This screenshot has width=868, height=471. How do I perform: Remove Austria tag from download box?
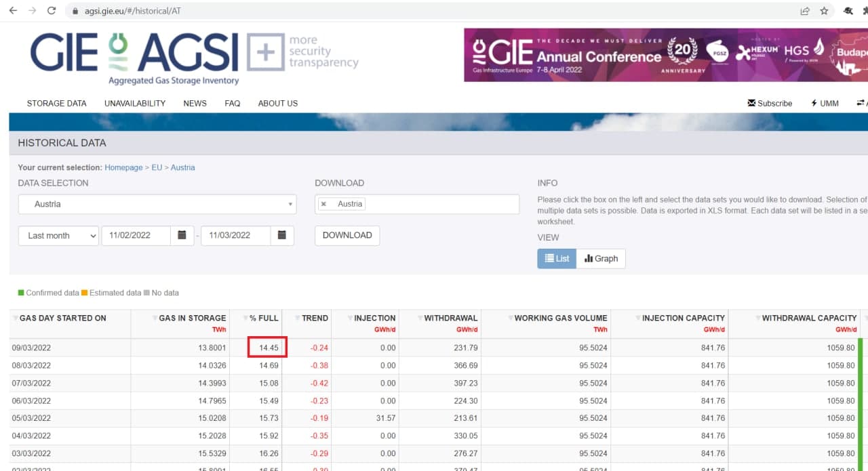click(324, 204)
